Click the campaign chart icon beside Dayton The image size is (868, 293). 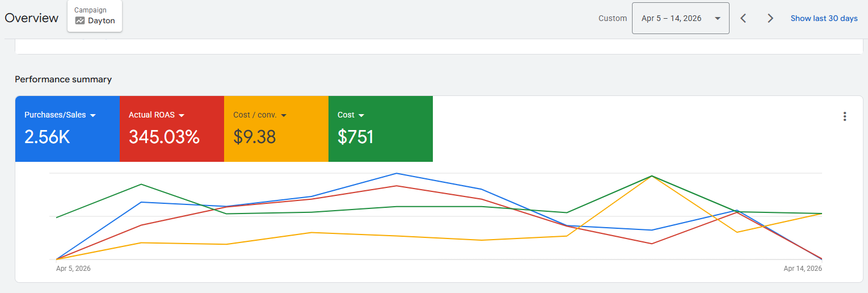pos(80,21)
